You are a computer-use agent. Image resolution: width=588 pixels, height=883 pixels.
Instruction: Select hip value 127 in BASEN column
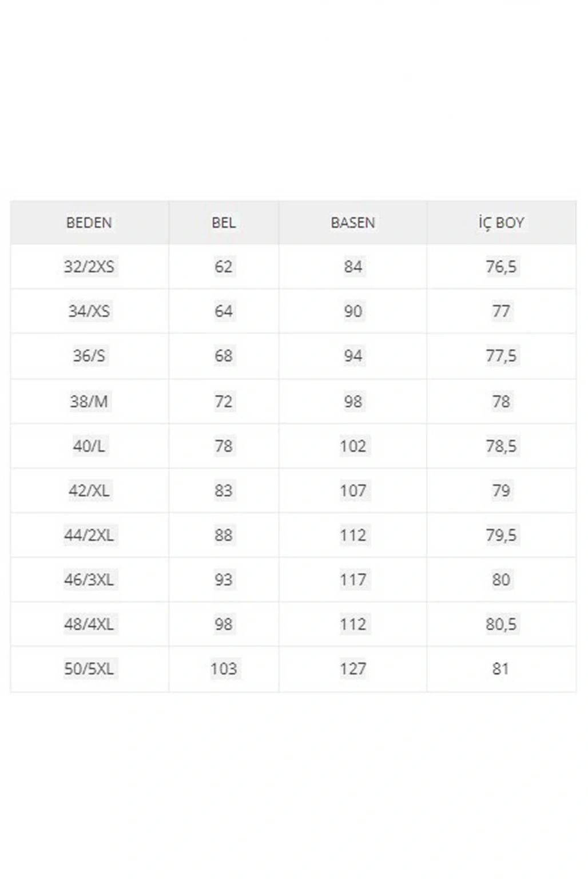(x=353, y=669)
